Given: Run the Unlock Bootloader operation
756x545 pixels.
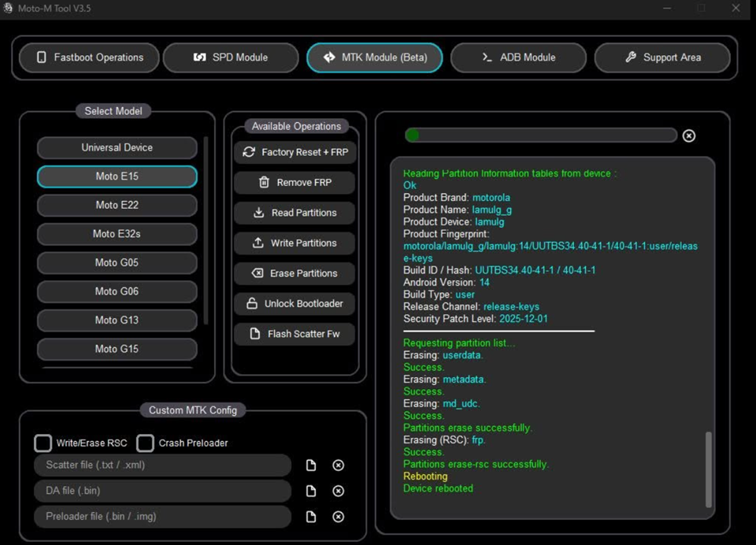Looking at the screenshot, I should [295, 304].
